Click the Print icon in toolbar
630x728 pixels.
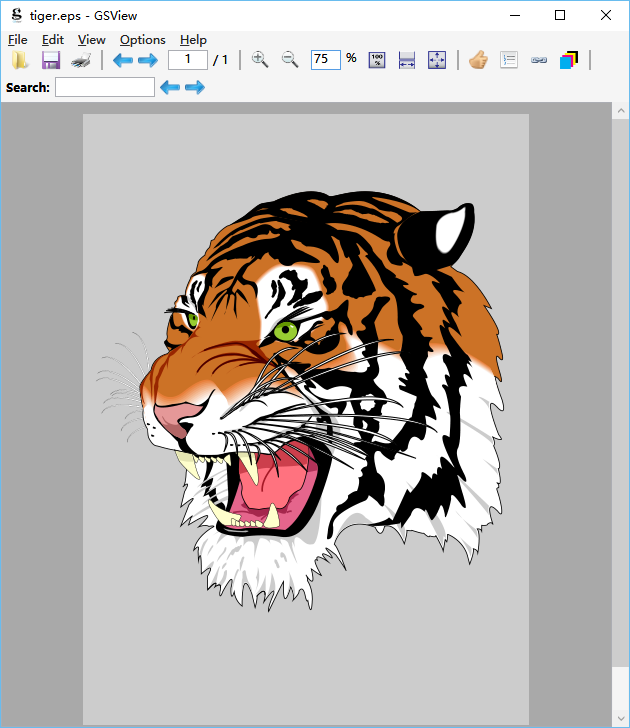pos(82,60)
